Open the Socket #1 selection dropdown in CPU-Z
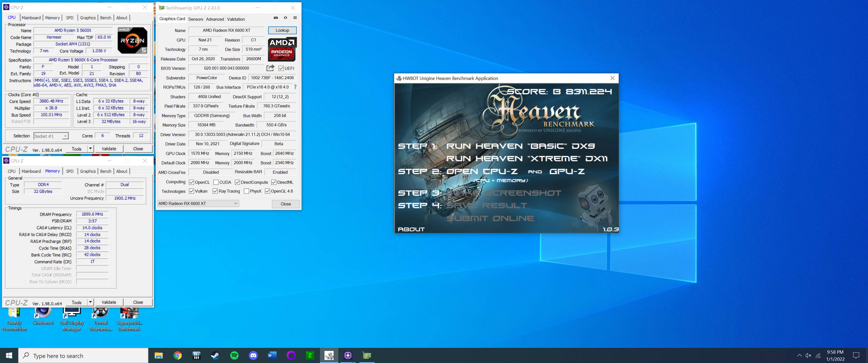 (x=51, y=136)
